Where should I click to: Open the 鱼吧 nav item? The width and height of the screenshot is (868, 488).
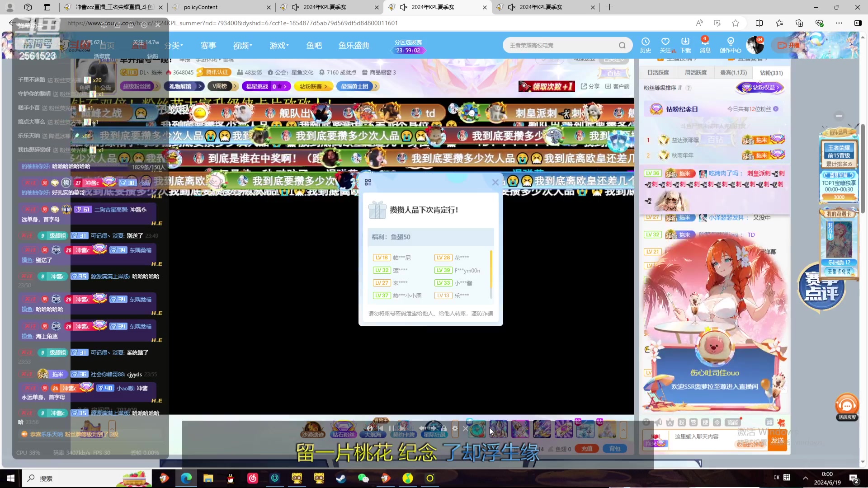click(314, 46)
